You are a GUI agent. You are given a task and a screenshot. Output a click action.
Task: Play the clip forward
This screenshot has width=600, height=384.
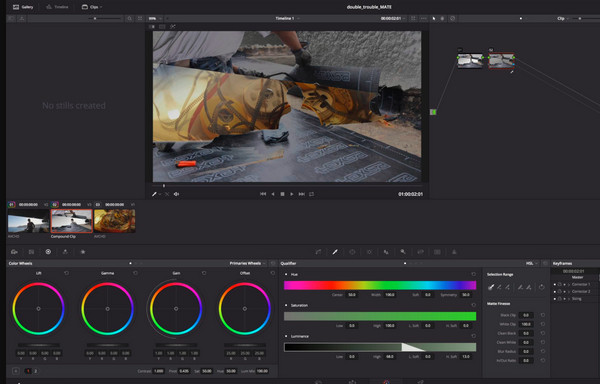(292, 194)
